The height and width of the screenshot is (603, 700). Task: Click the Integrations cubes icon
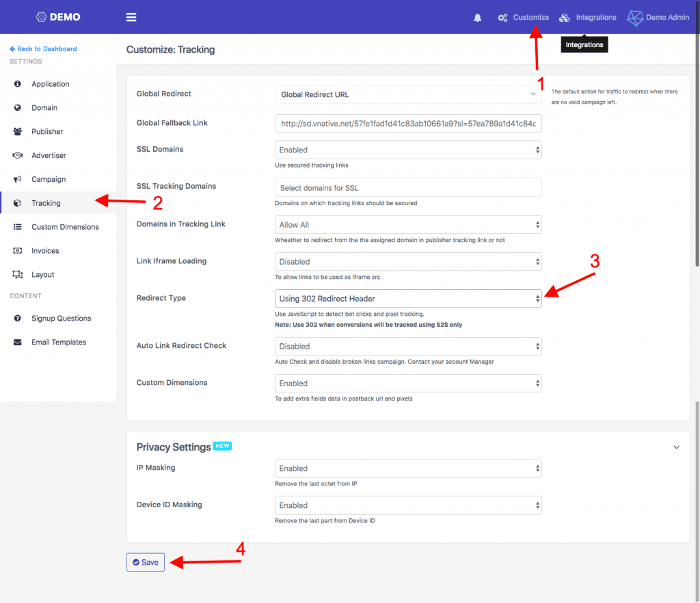[565, 18]
